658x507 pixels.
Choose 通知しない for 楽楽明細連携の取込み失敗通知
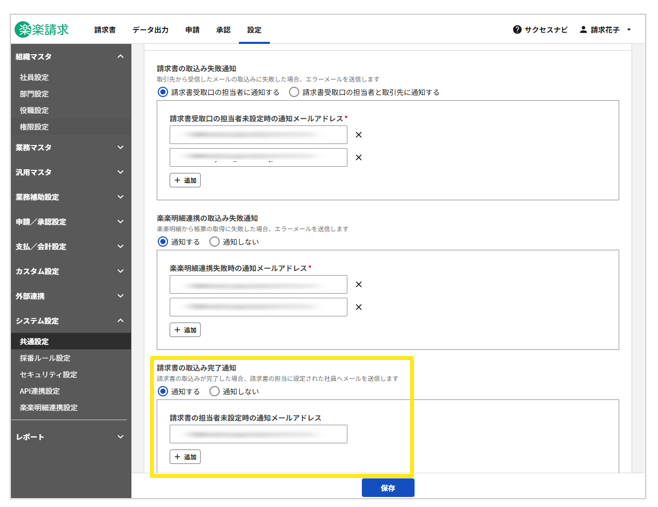click(x=214, y=242)
